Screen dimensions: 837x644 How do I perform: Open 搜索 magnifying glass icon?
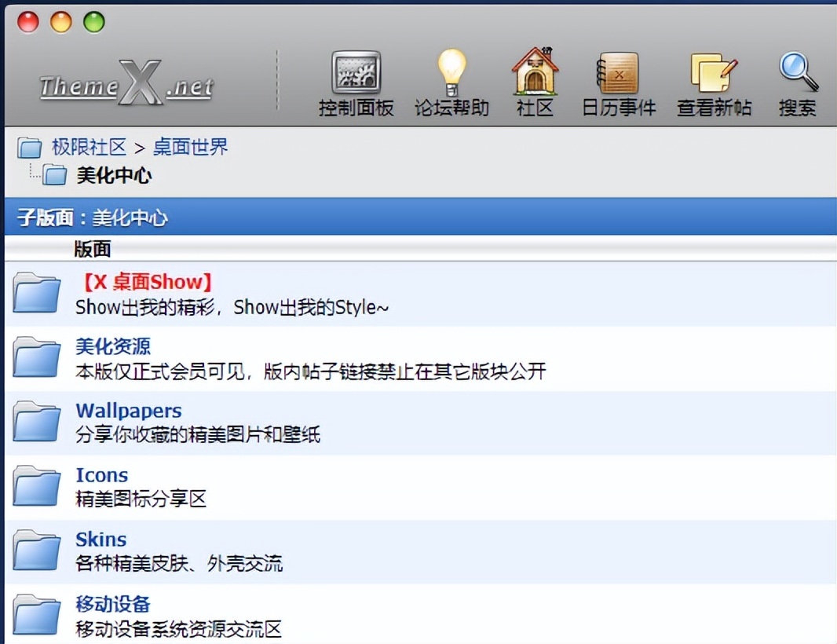(x=798, y=72)
